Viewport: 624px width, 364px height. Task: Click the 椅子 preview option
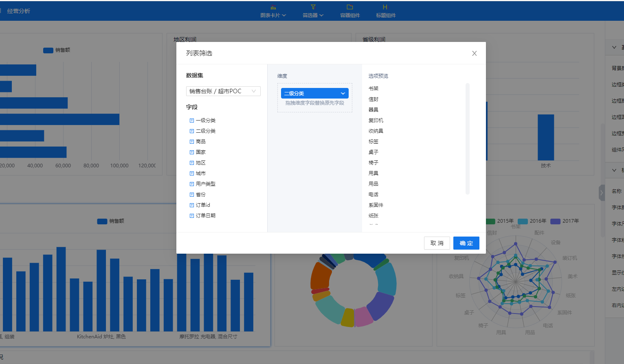point(374,162)
